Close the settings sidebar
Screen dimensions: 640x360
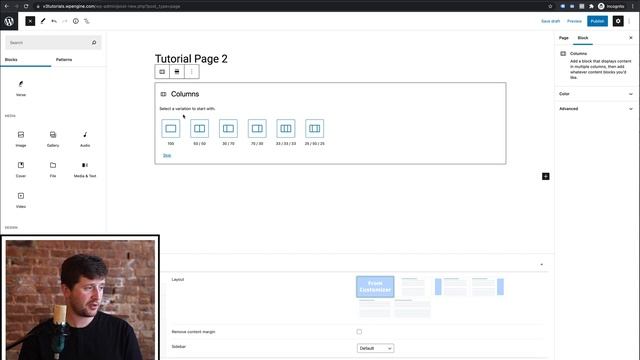[631, 38]
